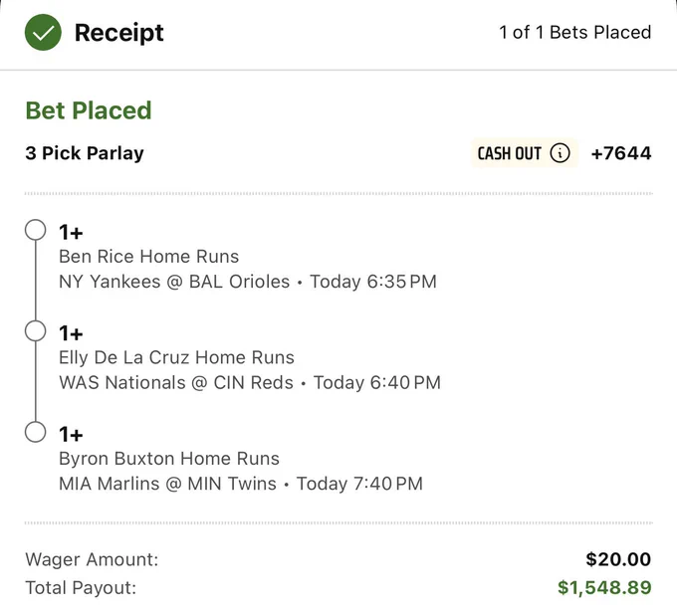This screenshot has width=677, height=616.
Task: Open Elly De La Cruz Home Runs pick
Action: point(176,357)
